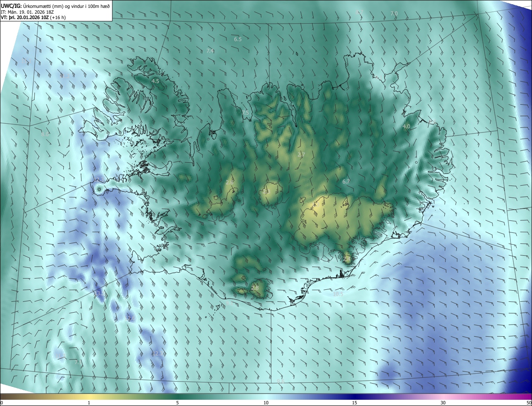Click the 8.0 value label off the west coast
The width and height of the screenshot is (532, 406).
coord(45,135)
